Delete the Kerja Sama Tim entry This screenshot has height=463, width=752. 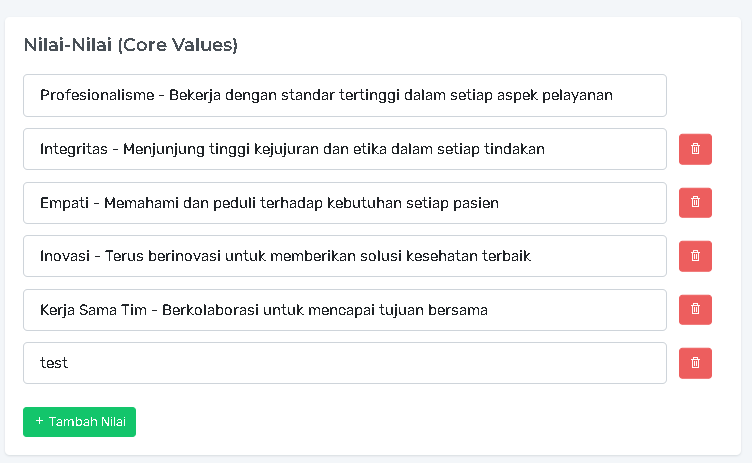click(x=695, y=310)
